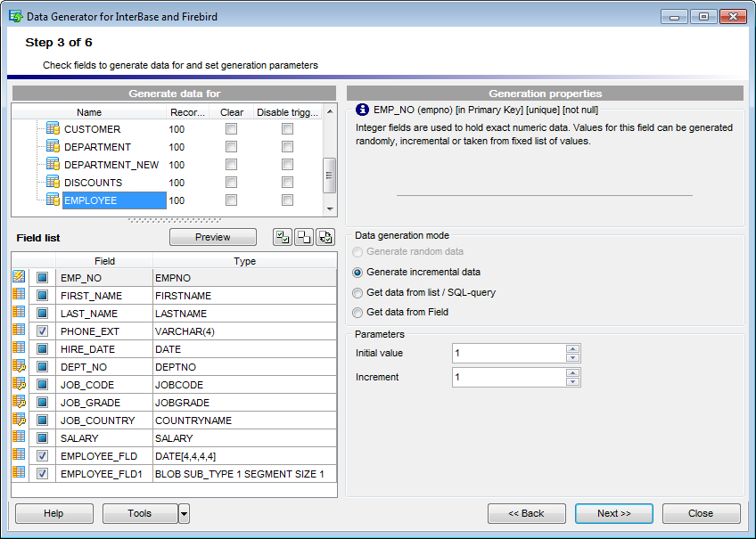Click the Increment spinner up arrow

[573, 373]
